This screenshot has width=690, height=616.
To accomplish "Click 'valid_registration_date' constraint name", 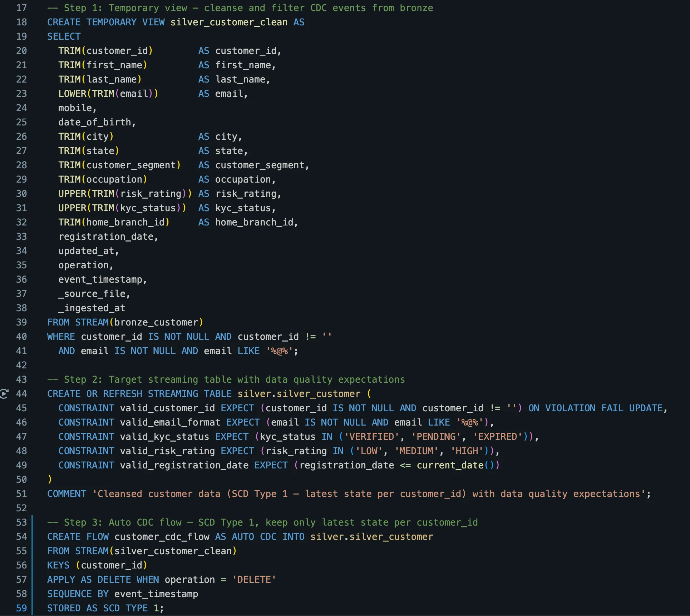I will click(x=184, y=465).
